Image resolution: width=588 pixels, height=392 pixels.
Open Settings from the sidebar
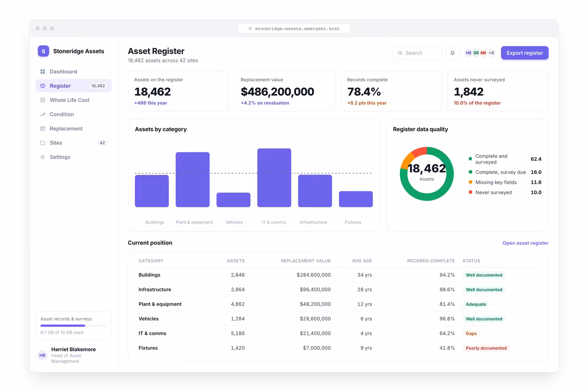pyautogui.click(x=73, y=157)
